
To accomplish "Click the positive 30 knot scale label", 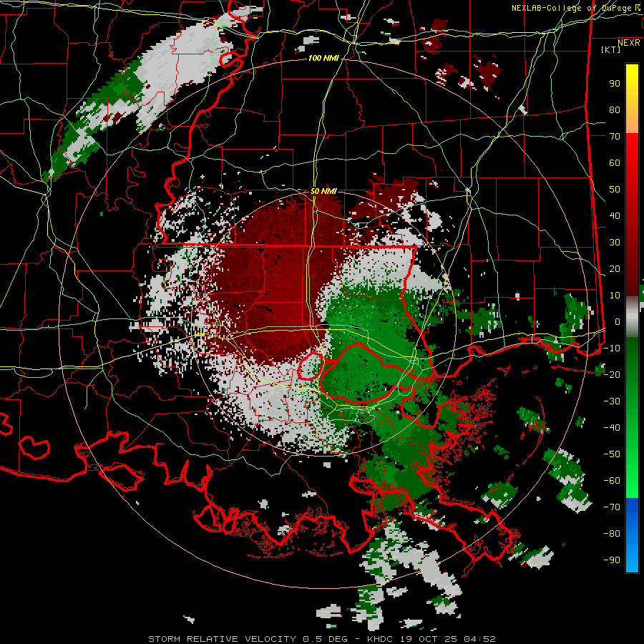I will 615,243.
